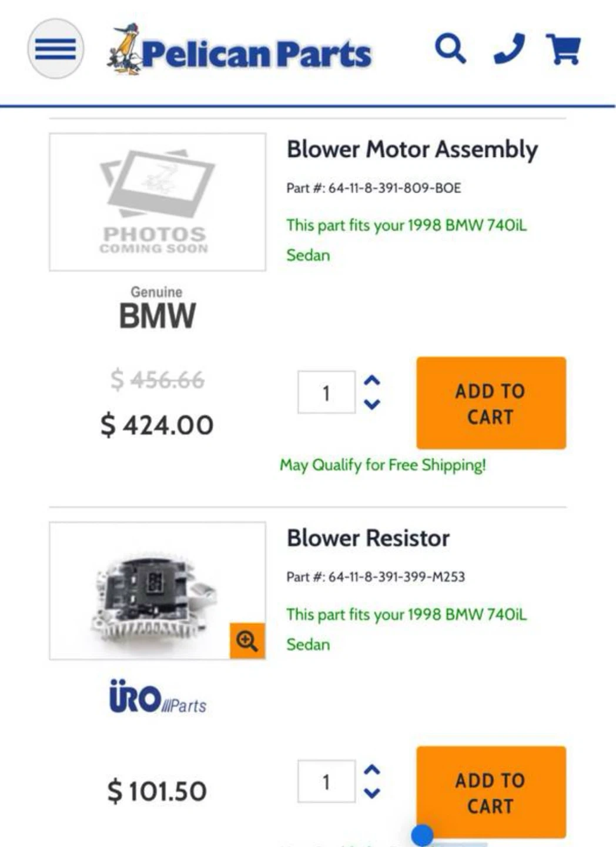Decrease Blower Motor Assembly quantity
Screen dimensions: 616x847
point(371,404)
